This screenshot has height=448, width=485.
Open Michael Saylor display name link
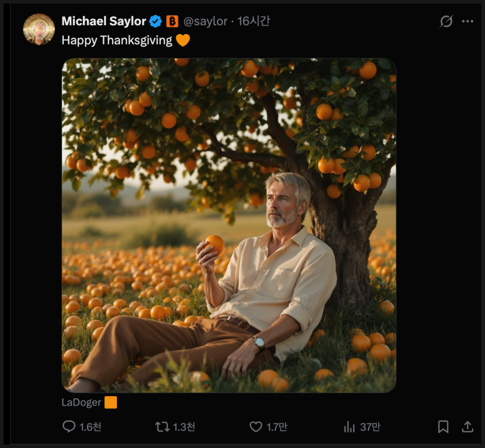[x=103, y=21]
